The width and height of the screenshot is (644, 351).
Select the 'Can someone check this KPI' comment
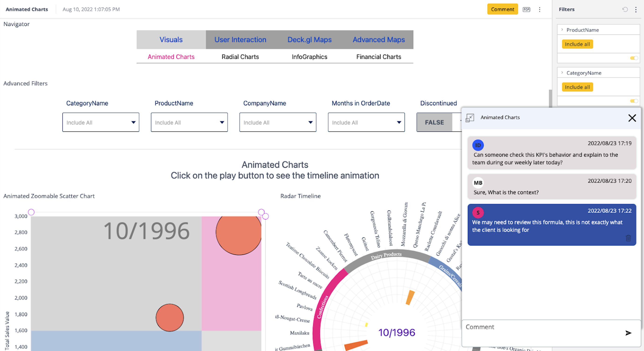pos(552,153)
